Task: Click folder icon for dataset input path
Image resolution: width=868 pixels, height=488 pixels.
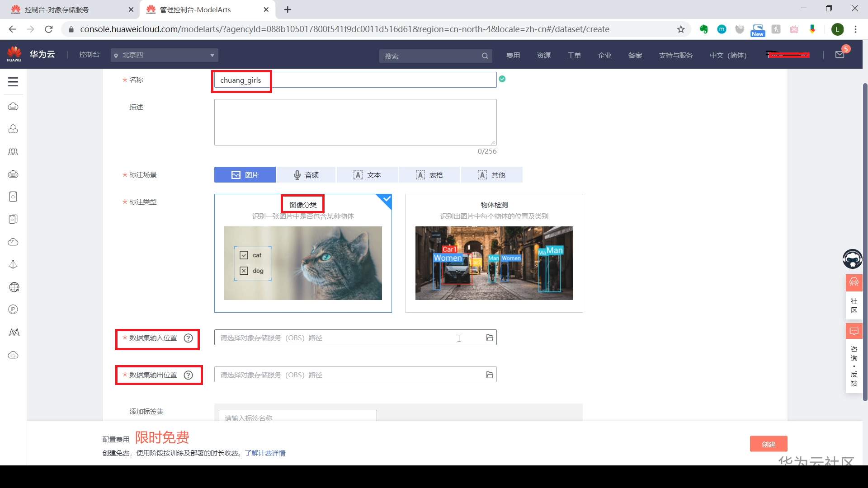Action: pos(489,338)
